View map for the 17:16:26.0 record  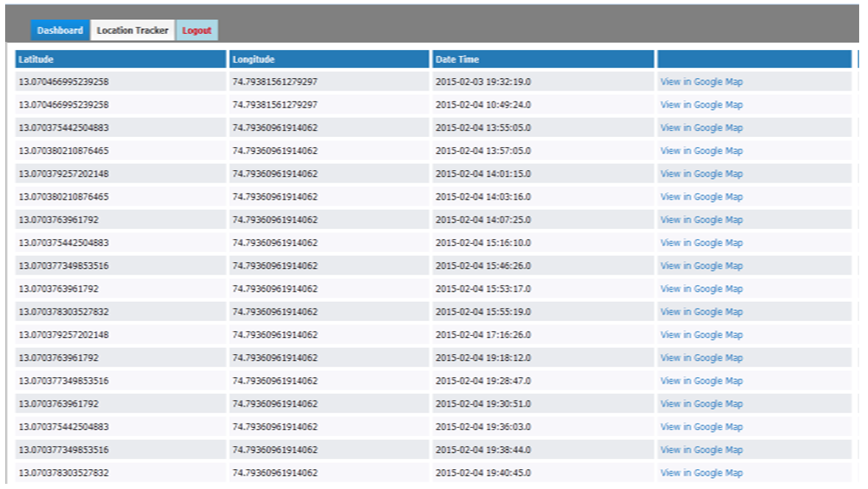(701, 334)
